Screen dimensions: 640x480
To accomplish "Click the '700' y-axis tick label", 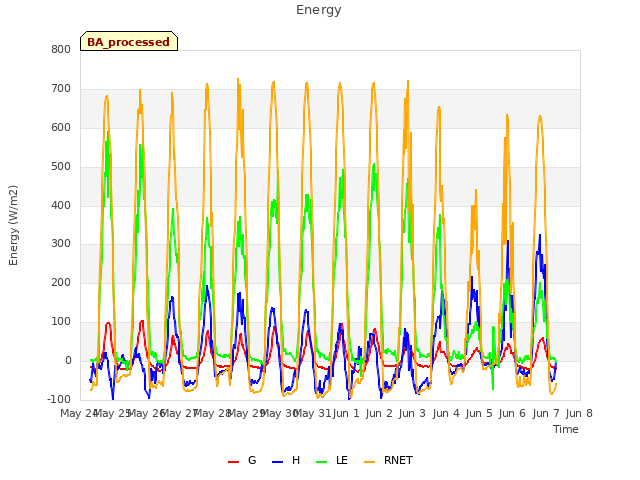I will pos(61,89).
